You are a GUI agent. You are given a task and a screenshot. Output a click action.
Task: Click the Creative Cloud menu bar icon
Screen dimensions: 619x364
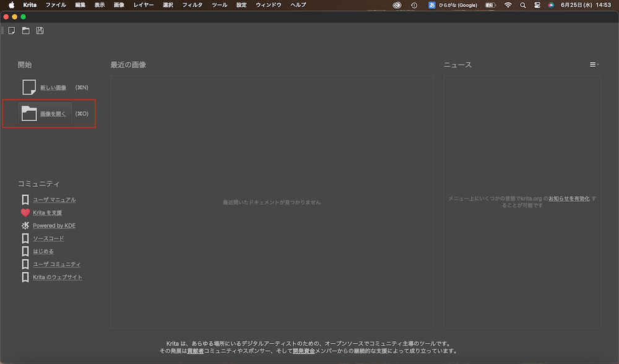397,5
